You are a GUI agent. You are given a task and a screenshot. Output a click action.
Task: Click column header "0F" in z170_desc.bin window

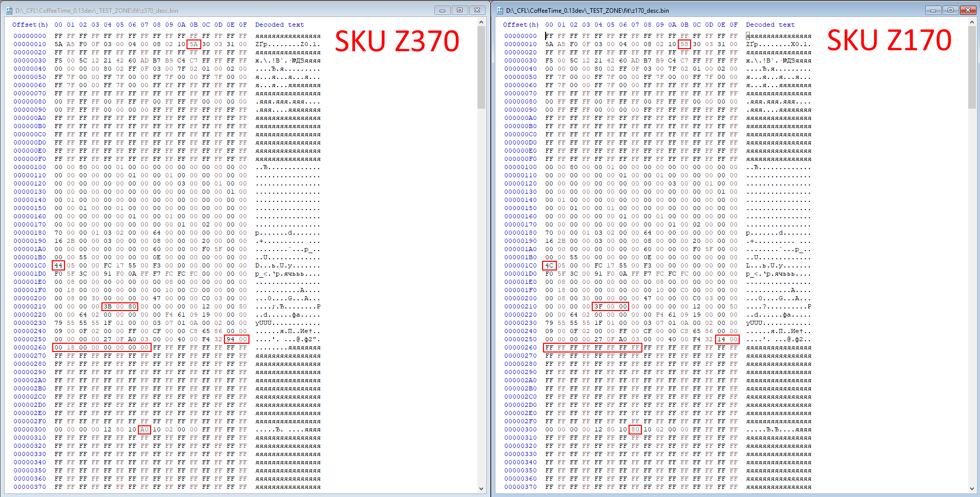pyautogui.click(x=734, y=25)
